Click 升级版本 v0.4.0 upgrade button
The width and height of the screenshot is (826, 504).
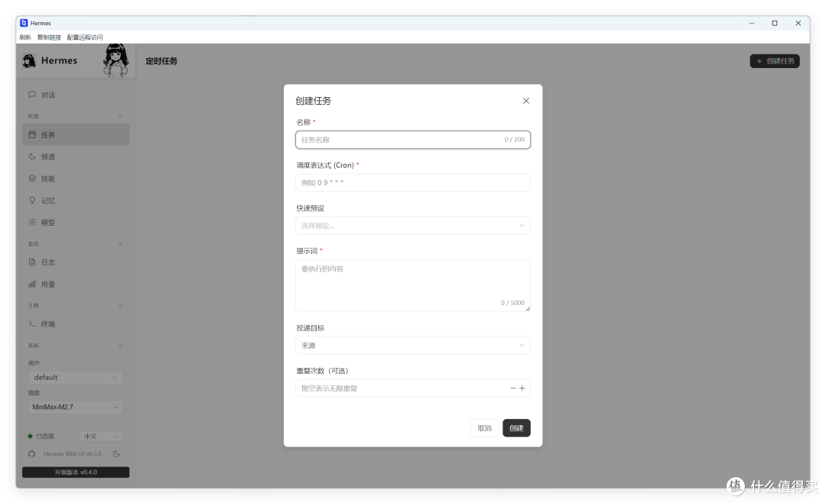(75, 473)
